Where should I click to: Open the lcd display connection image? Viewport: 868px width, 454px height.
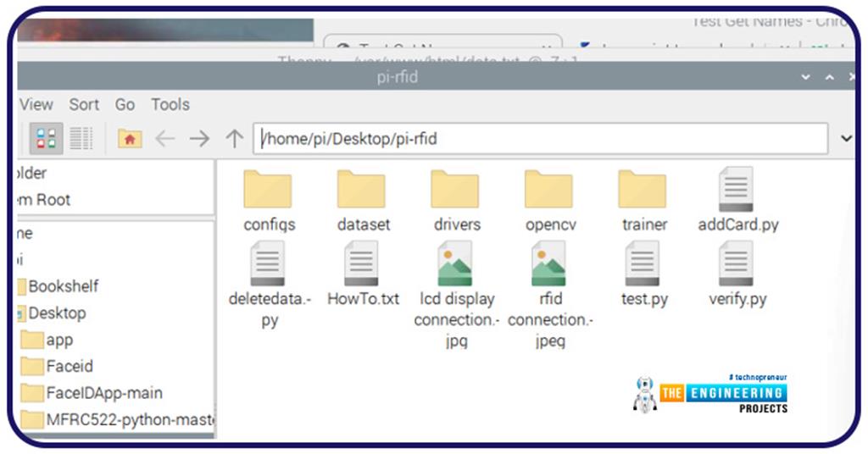[x=455, y=265]
